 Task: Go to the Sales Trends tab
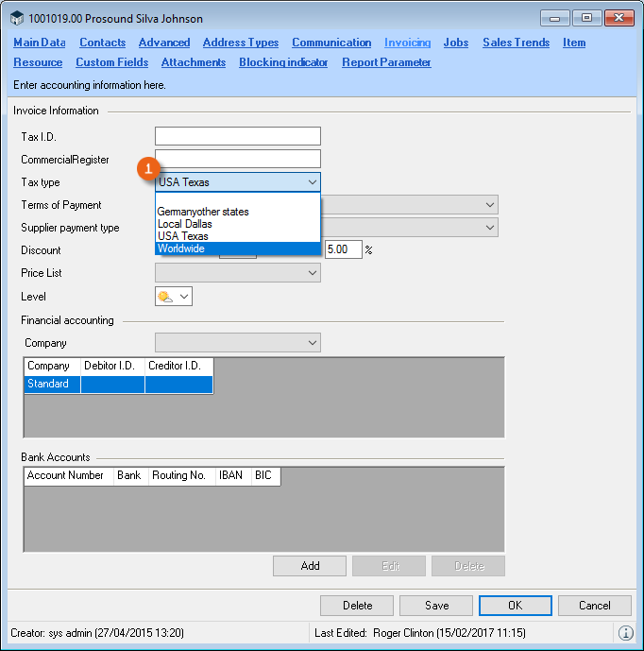coord(516,43)
